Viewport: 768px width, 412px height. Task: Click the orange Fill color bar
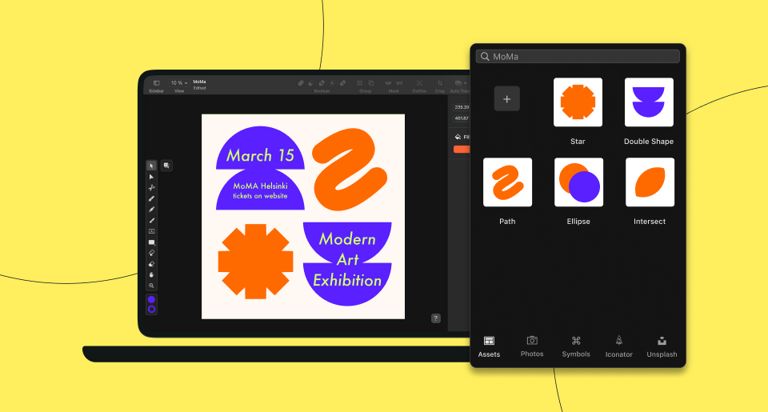(x=461, y=149)
